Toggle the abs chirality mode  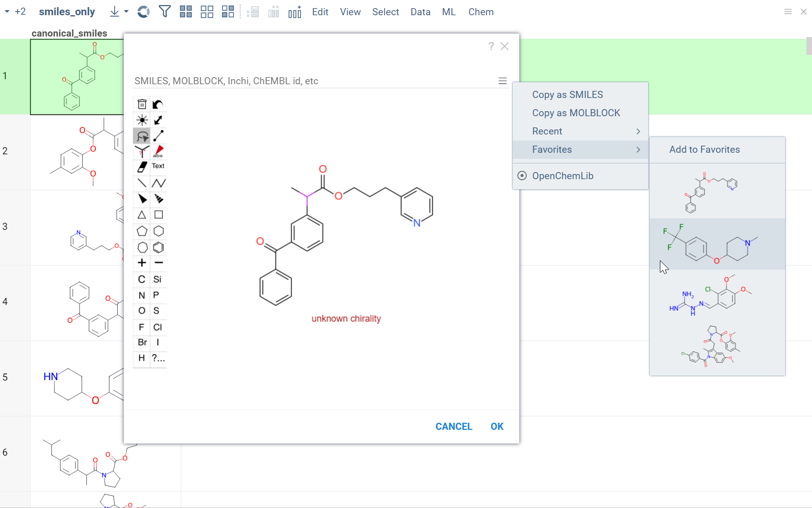point(158,151)
